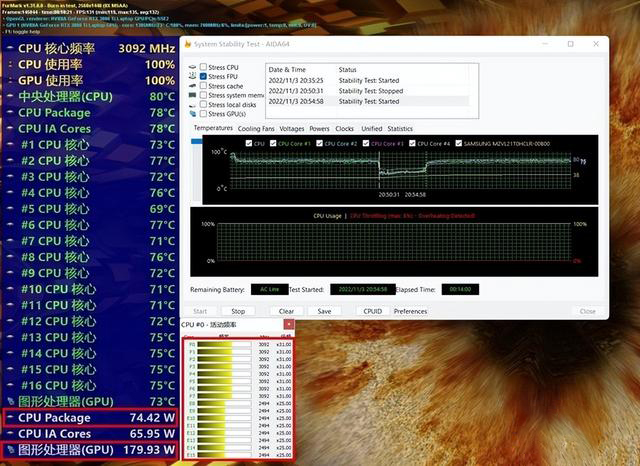Hide CPU Core #1 in graph legend
This screenshot has width=640, height=466.
tap(272, 144)
